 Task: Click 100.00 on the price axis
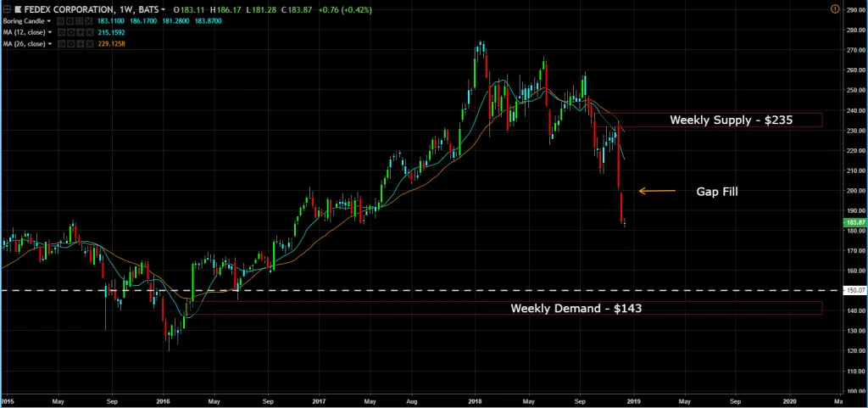(x=855, y=391)
